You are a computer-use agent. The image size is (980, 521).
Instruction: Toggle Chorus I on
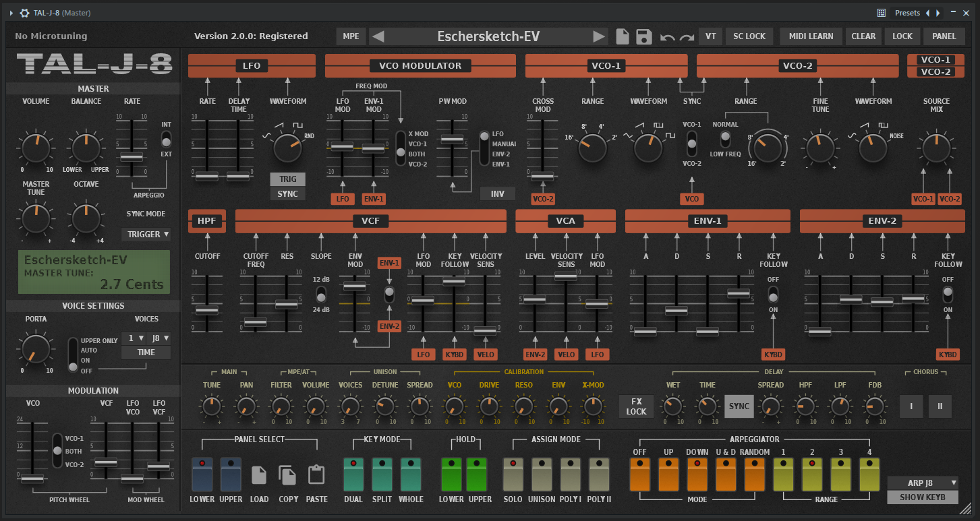911,406
